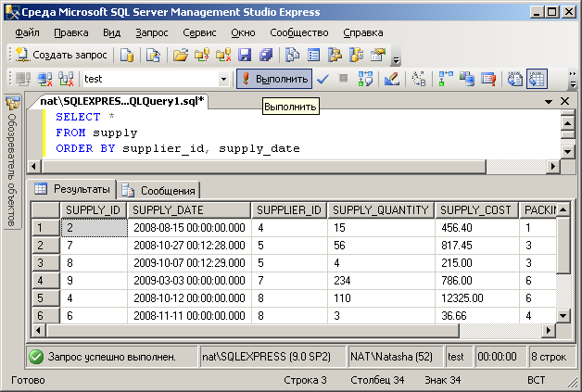Open the Правка menu

[x=71, y=32]
